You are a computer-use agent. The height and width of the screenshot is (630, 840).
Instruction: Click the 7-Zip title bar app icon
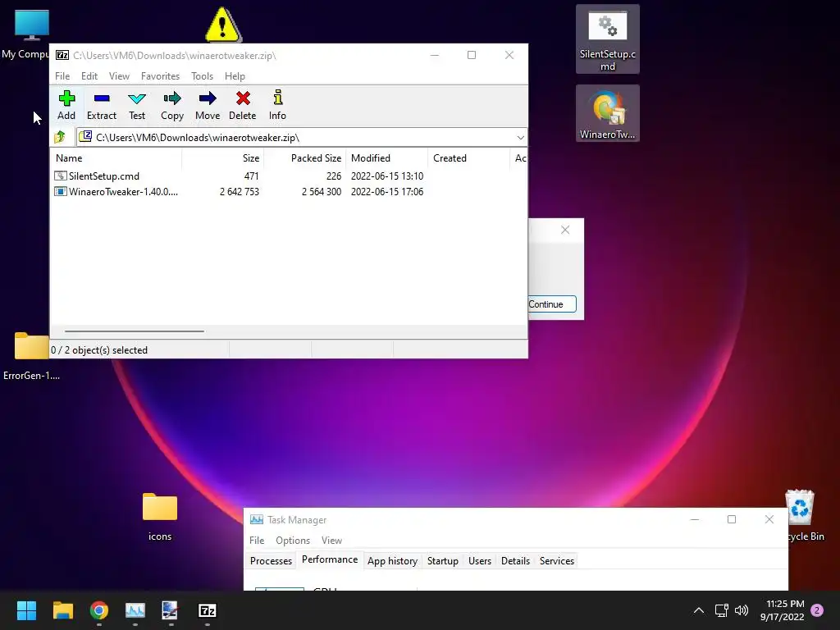click(62, 55)
